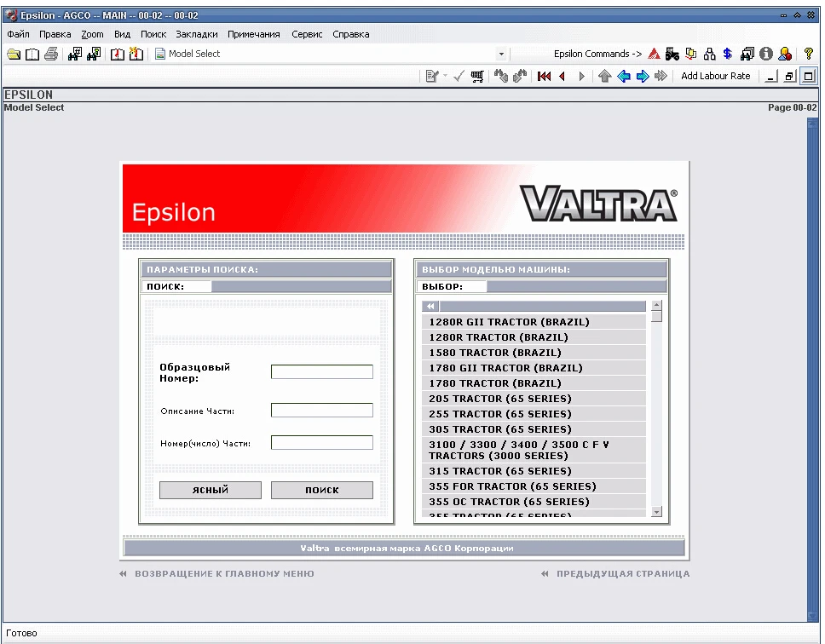Click the printer icon
This screenshot has width=825, height=644.
[51, 54]
